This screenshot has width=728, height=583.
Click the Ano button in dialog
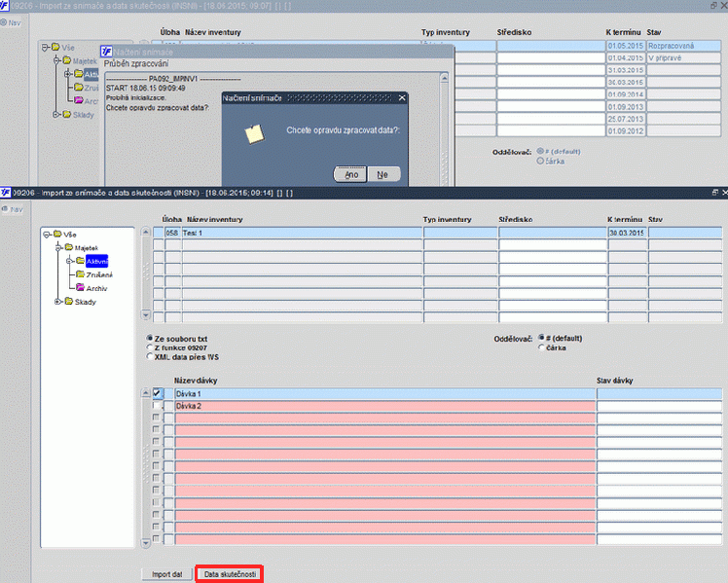tap(350, 174)
